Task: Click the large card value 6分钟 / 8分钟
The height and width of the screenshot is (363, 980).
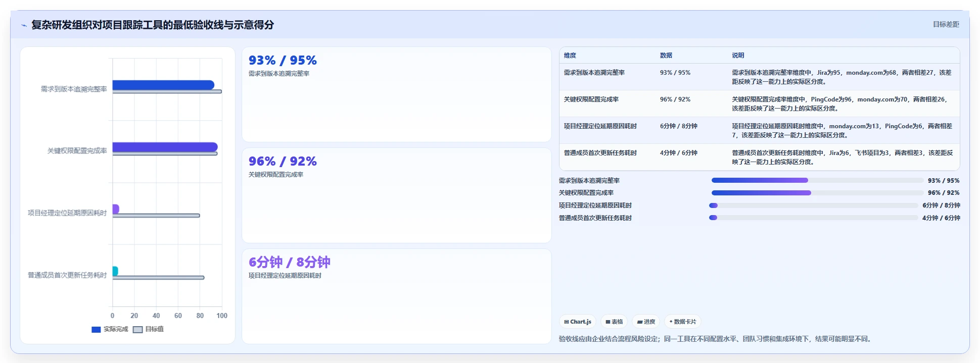Action: coord(290,262)
